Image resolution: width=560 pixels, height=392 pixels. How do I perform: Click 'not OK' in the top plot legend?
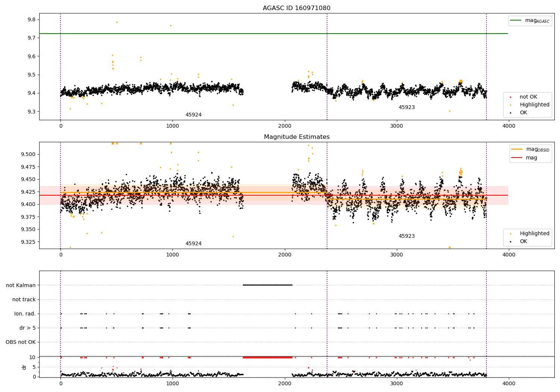click(x=528, y=97)
